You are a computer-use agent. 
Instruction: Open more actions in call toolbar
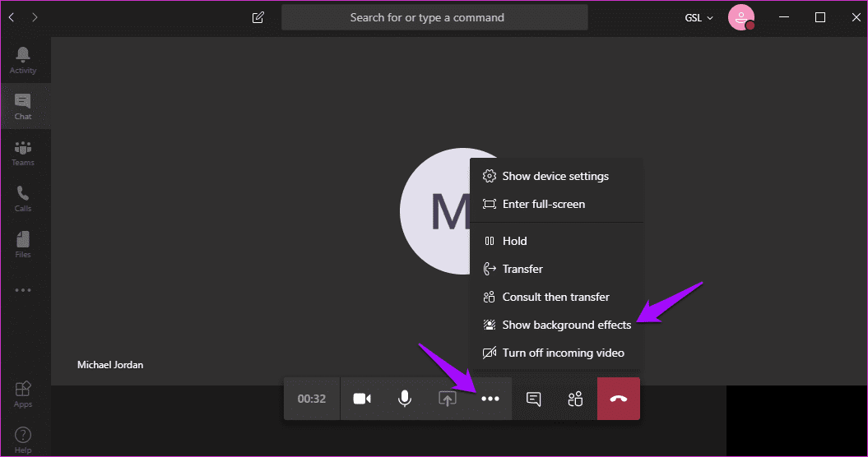(490, 399)
